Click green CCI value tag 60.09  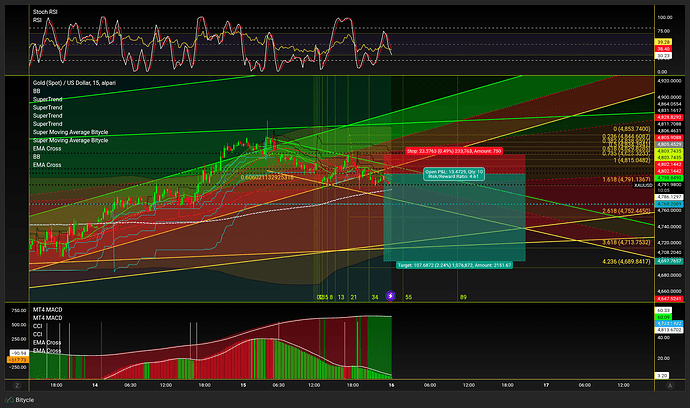point(664,317)
